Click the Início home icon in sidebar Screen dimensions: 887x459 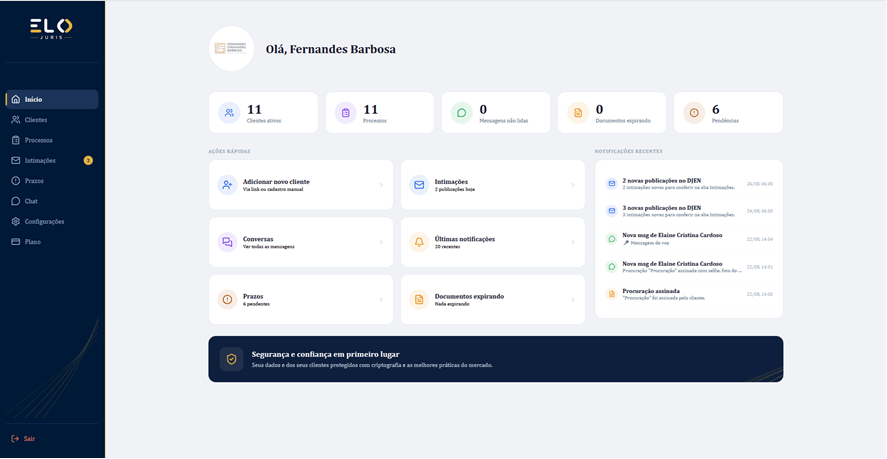16,100
